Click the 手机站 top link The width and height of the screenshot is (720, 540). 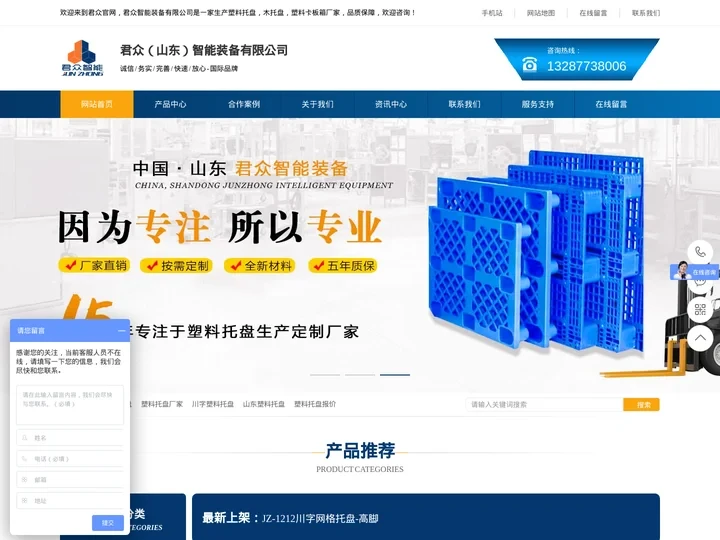pos(492,13)
